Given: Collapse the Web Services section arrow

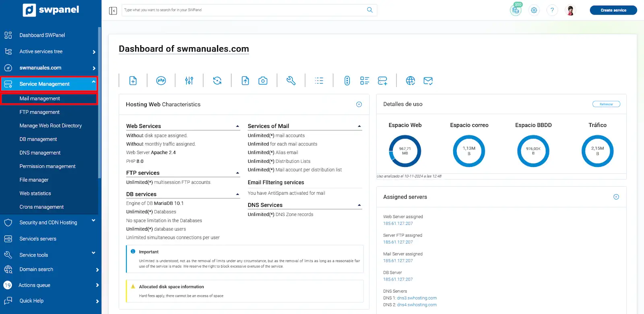Looking at the screenshot, I should coord(237,127).
